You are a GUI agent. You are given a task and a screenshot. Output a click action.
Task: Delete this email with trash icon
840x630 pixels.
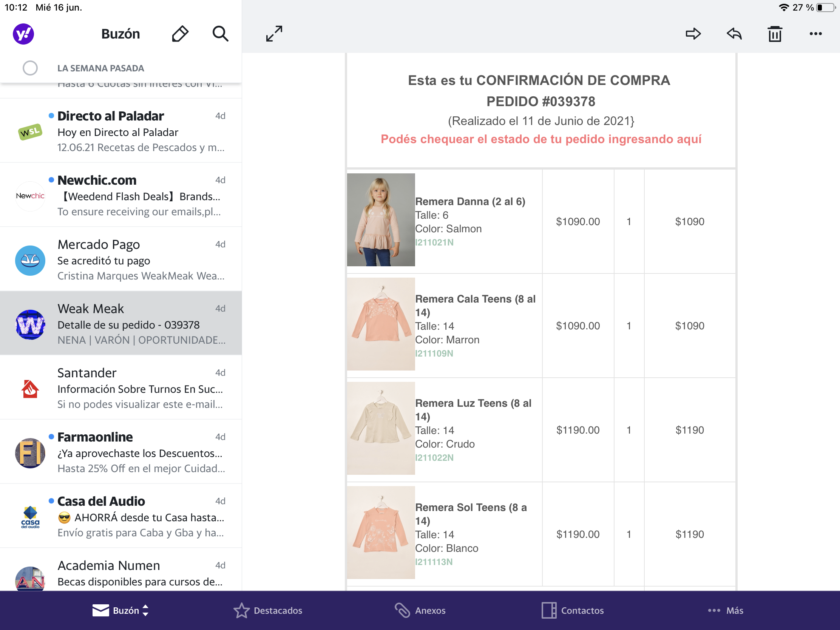775,34
